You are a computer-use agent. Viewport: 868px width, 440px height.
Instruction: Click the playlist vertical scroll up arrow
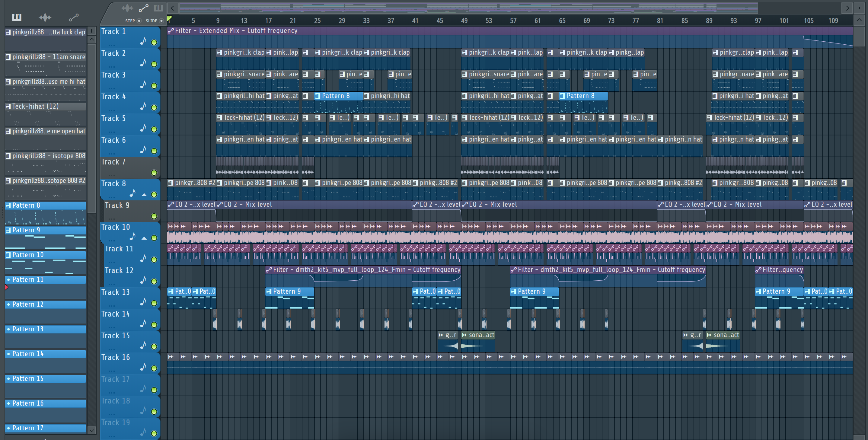[859, 21]
